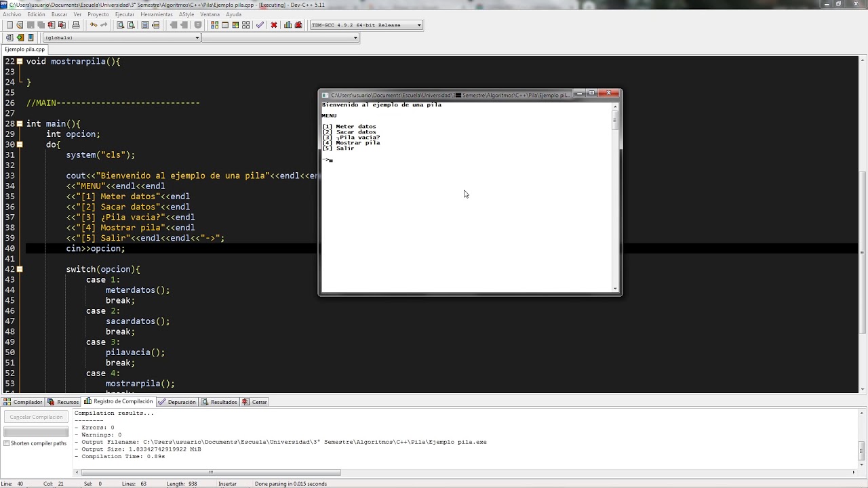Open Replace using its toolbar icon
The height and width of the screenshot is (488, 868).
click(130, 25)
